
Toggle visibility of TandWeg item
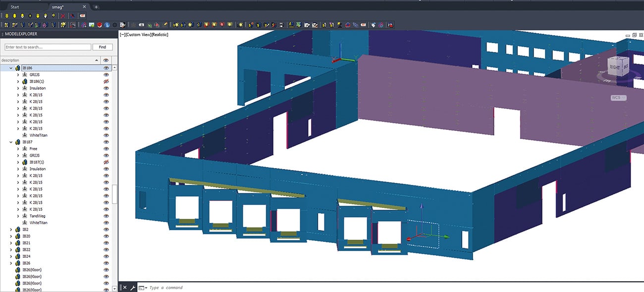point(106,216)
